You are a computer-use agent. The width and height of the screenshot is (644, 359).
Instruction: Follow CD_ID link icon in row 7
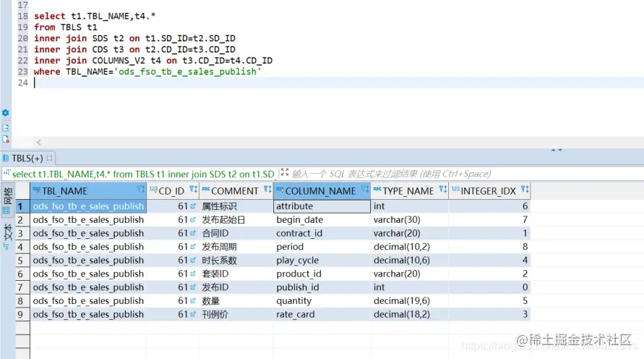[x=193, y=287]
